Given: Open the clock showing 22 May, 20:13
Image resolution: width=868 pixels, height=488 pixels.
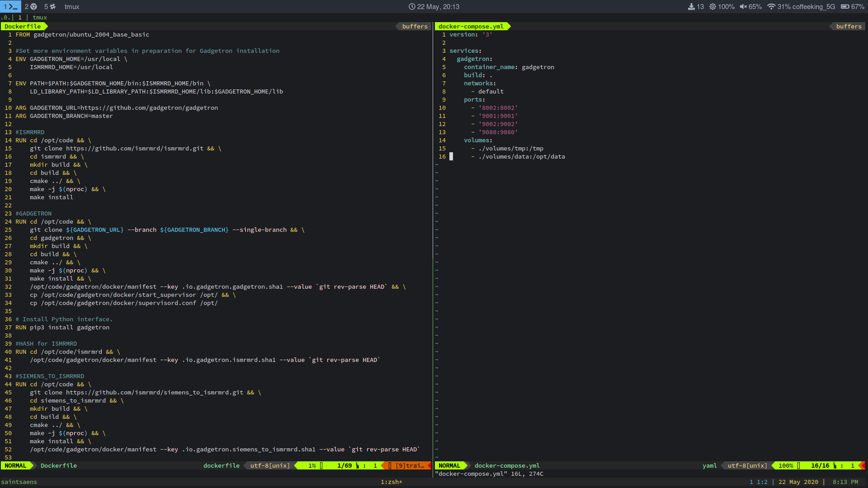Looking at the screenshot, I should coord(434,6).
